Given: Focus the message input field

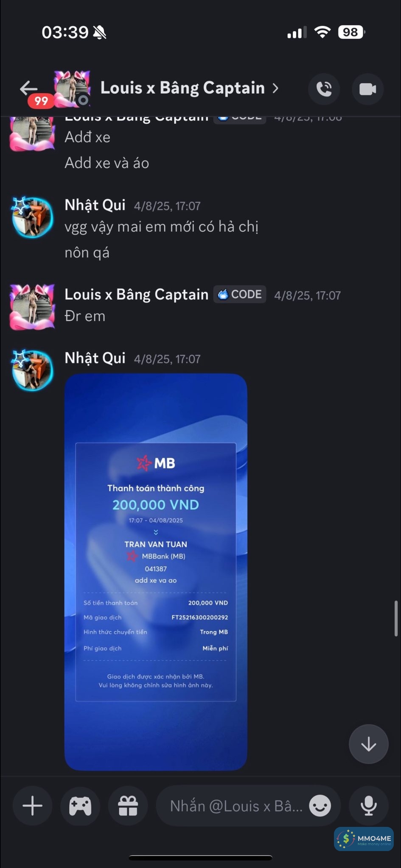Looking at the screenshot, I should tap(236, 806).
